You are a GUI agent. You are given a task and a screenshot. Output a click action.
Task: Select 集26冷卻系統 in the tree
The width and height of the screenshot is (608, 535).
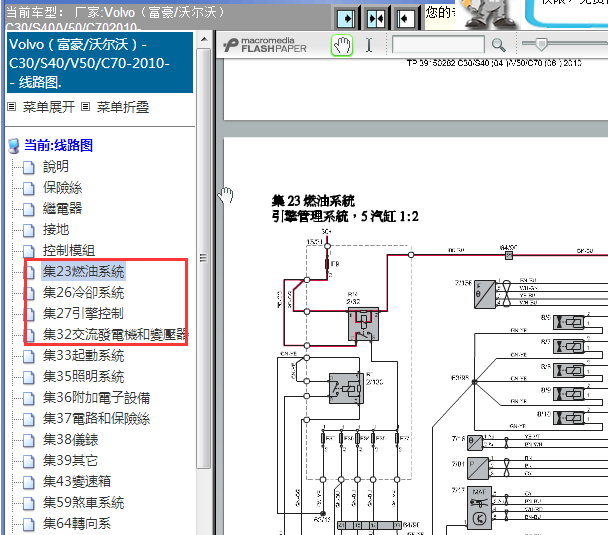[x=83, y=292]
